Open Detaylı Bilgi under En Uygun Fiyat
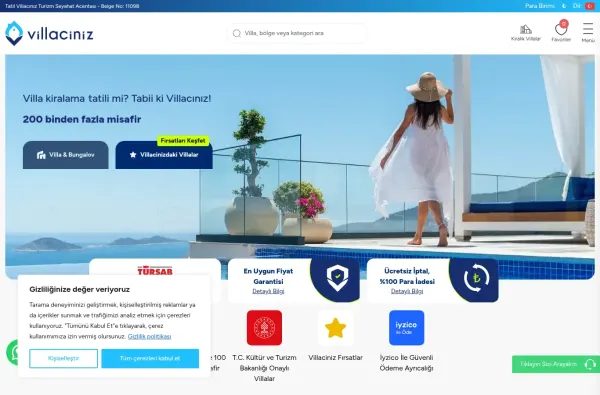 pos(268,291)
